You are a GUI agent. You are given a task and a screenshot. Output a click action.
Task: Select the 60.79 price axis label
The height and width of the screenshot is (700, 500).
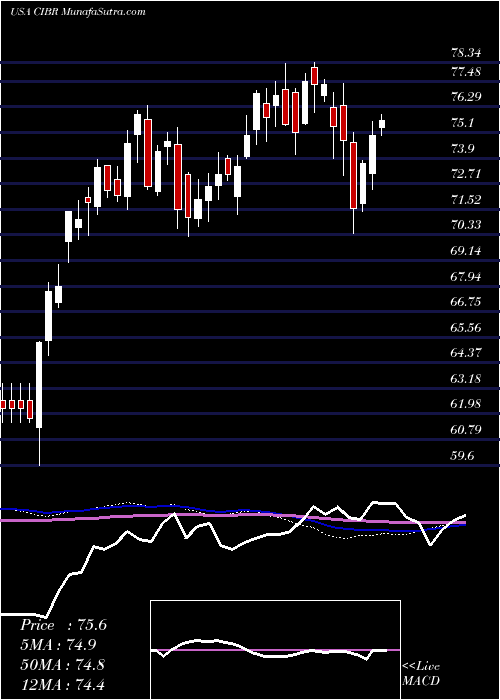[x=466, y=430]
